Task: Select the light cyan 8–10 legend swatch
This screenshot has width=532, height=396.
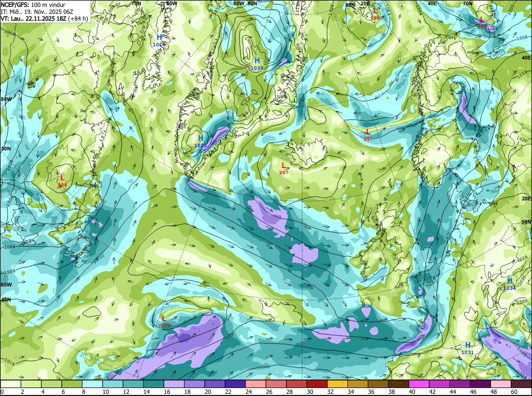Action: (x=92, y=384)
